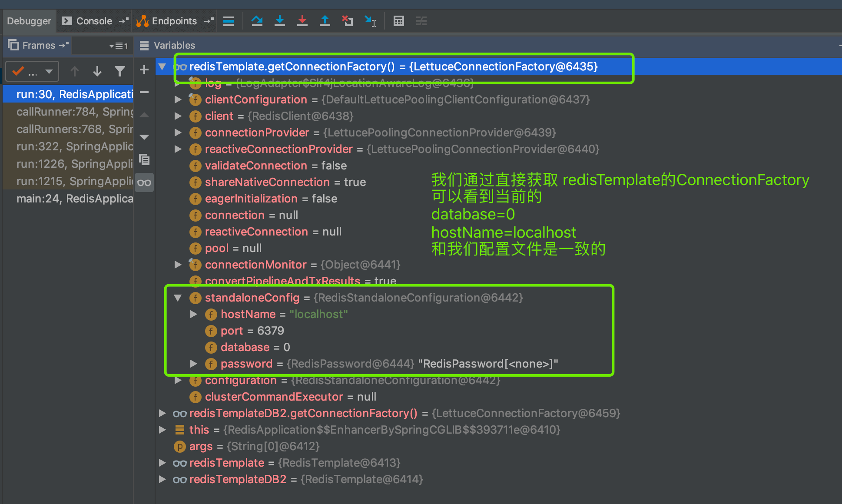Viewport: 842px width, 504px height.
Task: Click the Force Step Into red arrow
Action: pyautogui.click(x=302, y=21)
